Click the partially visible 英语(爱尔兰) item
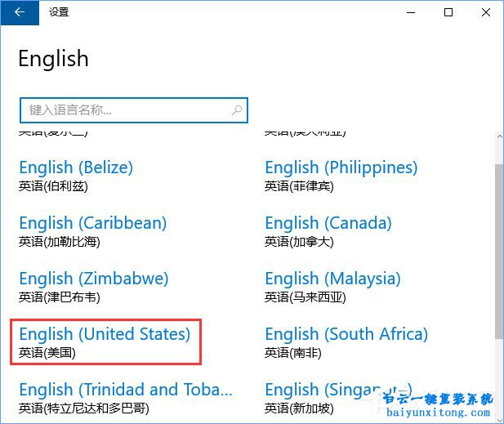504x424 pixels. 53,132
